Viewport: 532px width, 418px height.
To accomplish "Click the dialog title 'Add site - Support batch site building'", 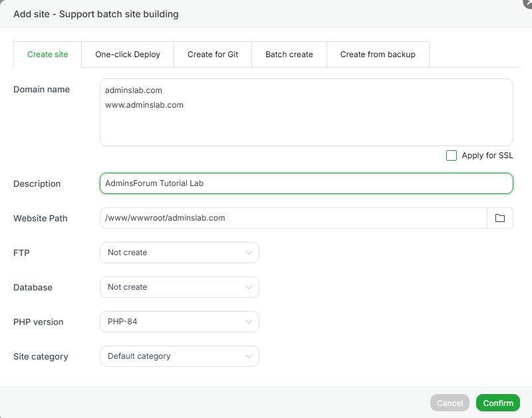I will [96, 14].
